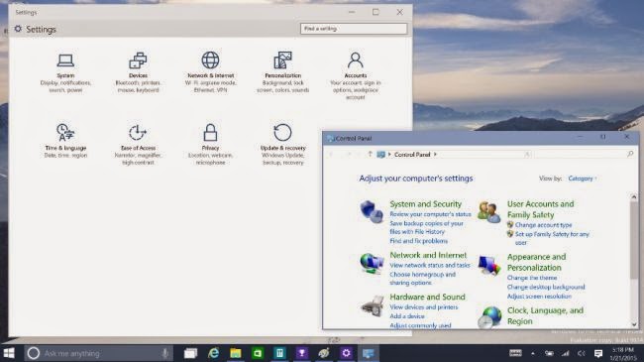
Task: Open Clock, Language, and Region heading
Action: 545,316
